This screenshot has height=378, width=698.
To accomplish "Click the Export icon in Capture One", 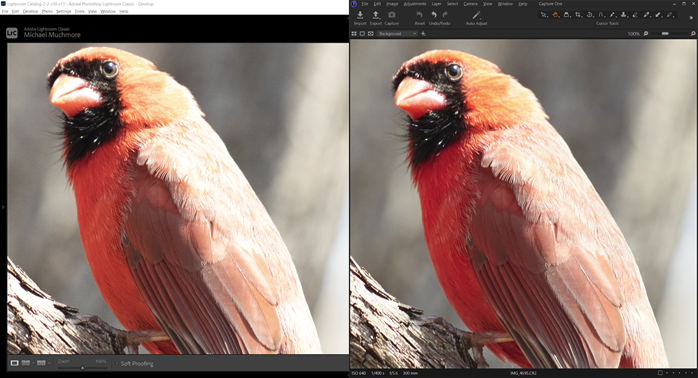I will (x=376, y=15).
